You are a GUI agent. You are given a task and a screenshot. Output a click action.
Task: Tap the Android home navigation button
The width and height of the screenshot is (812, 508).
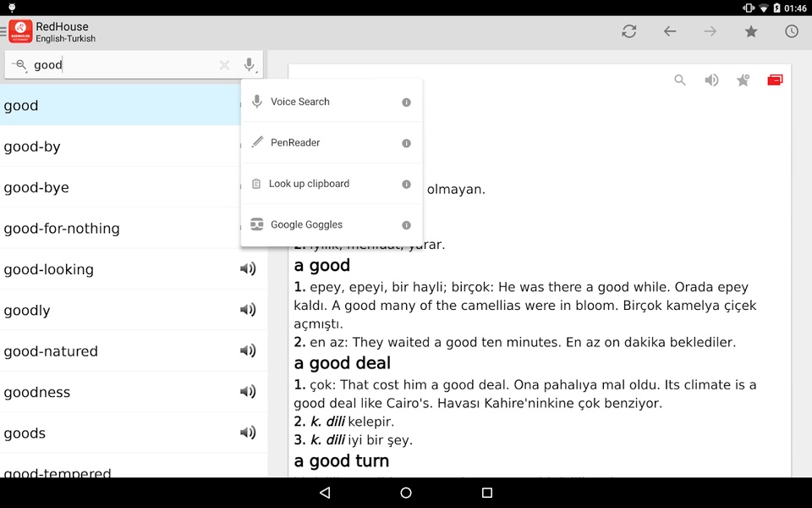[406, 493]
